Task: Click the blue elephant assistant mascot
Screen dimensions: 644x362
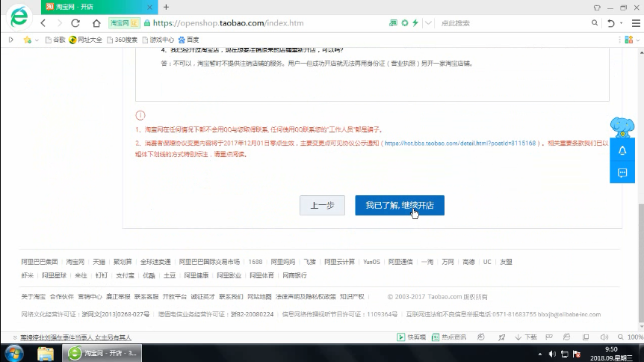Action: [x=622, y=126]
